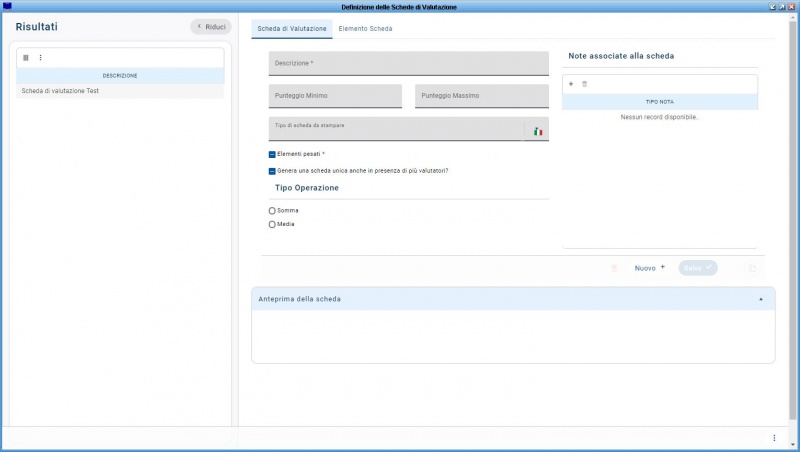The height and width of the screenshot is (452, 800).
Task: Toggle the Genera una scheda unica checkbox
Action: (272, 171)
